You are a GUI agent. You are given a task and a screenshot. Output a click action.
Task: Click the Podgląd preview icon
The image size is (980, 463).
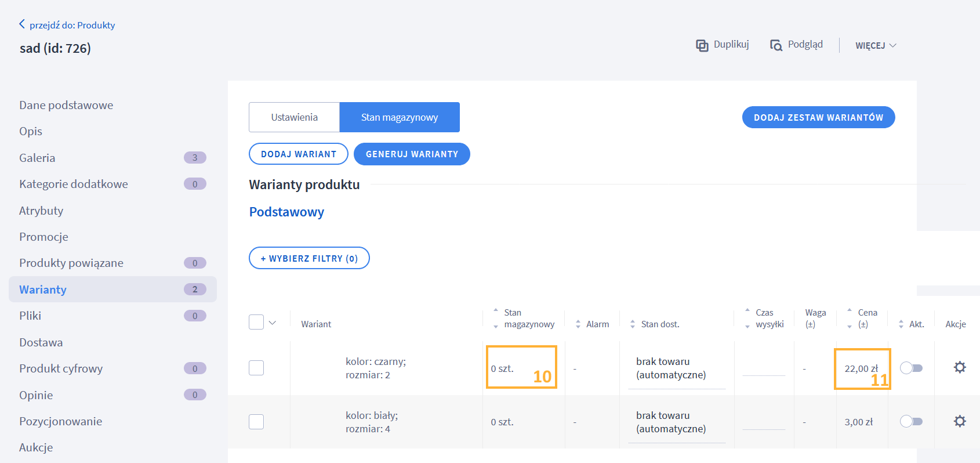776,45
